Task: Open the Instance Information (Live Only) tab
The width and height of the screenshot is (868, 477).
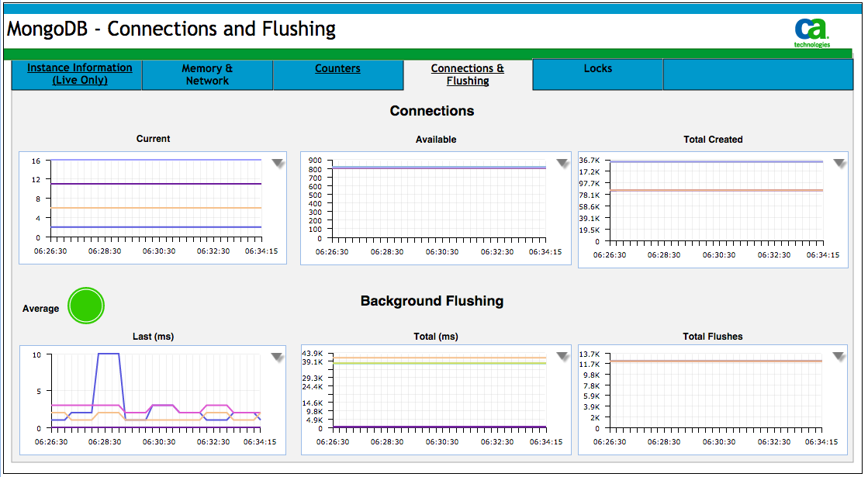Action: (77, 74)
